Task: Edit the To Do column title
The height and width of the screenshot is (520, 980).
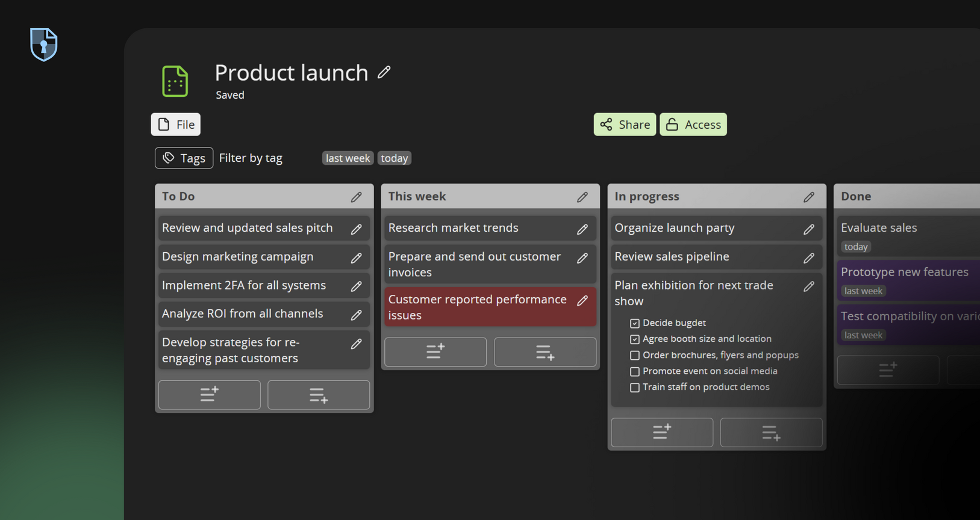Action: click(356, 197)
